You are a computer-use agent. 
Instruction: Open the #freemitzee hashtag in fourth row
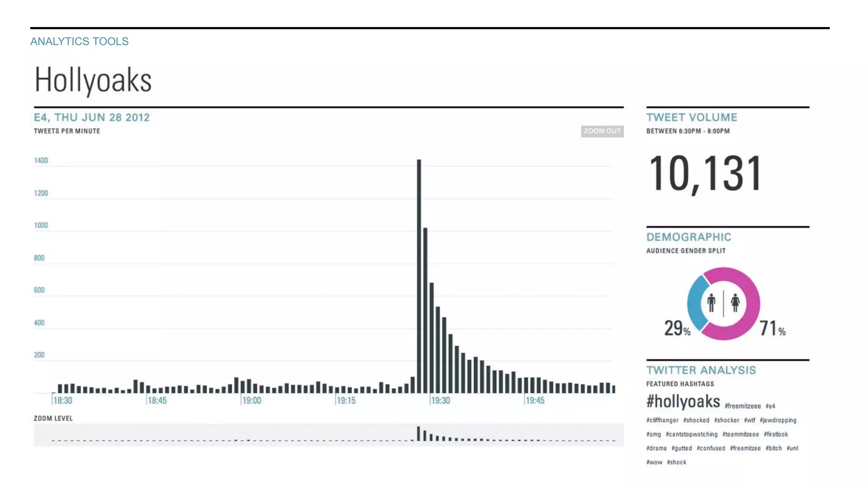[745, 448]
